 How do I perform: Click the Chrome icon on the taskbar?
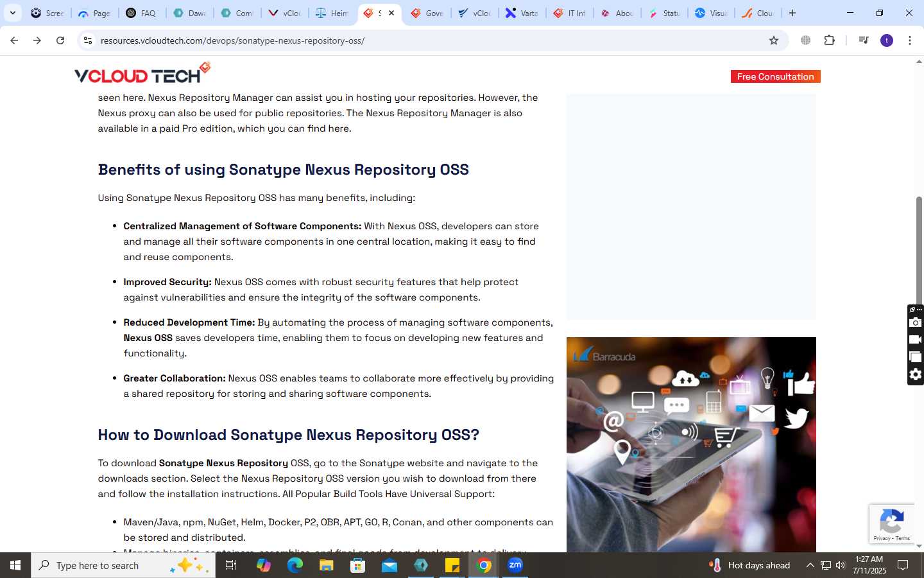484,565
